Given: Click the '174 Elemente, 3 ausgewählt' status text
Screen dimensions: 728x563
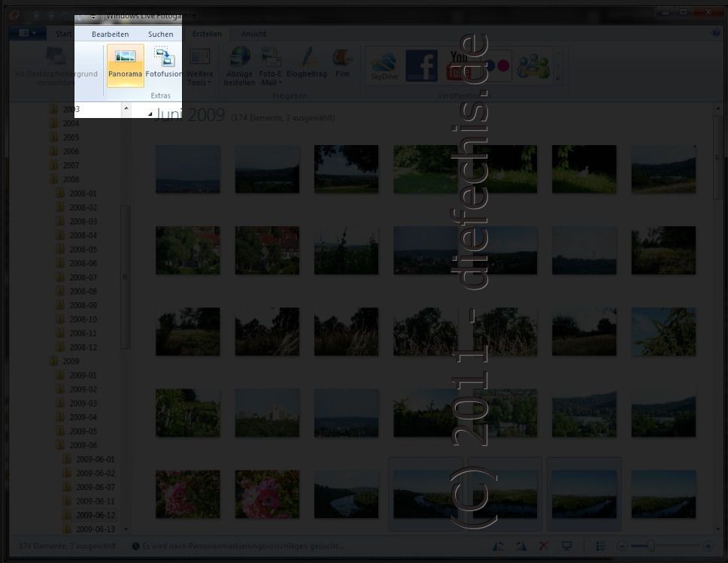Looking at the screenshot, I should (x=67, y=546).
